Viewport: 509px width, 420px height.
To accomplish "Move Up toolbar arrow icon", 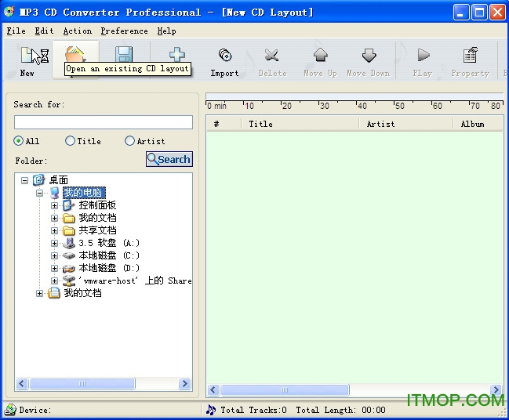I will pyautogui.click(x=321, y=55).
